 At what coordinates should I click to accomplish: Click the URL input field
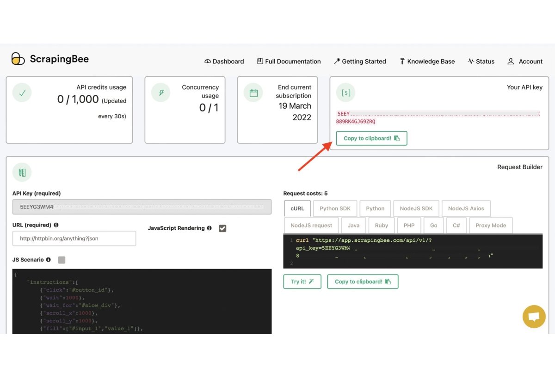[x=74, y=239]
